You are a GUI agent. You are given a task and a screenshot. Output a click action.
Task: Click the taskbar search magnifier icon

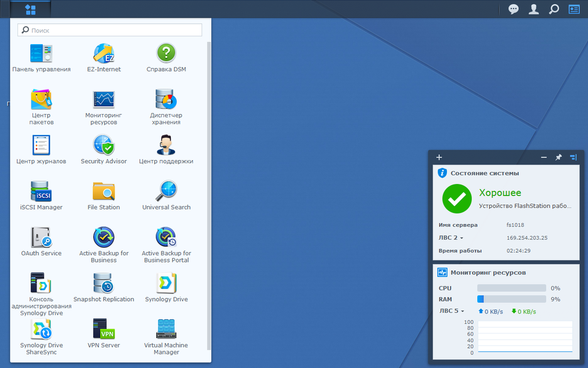554,9
